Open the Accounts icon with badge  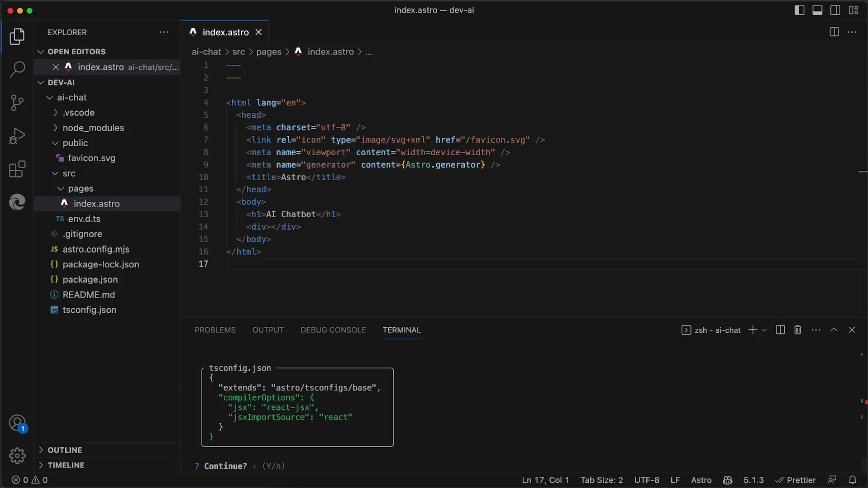[18, 424]
